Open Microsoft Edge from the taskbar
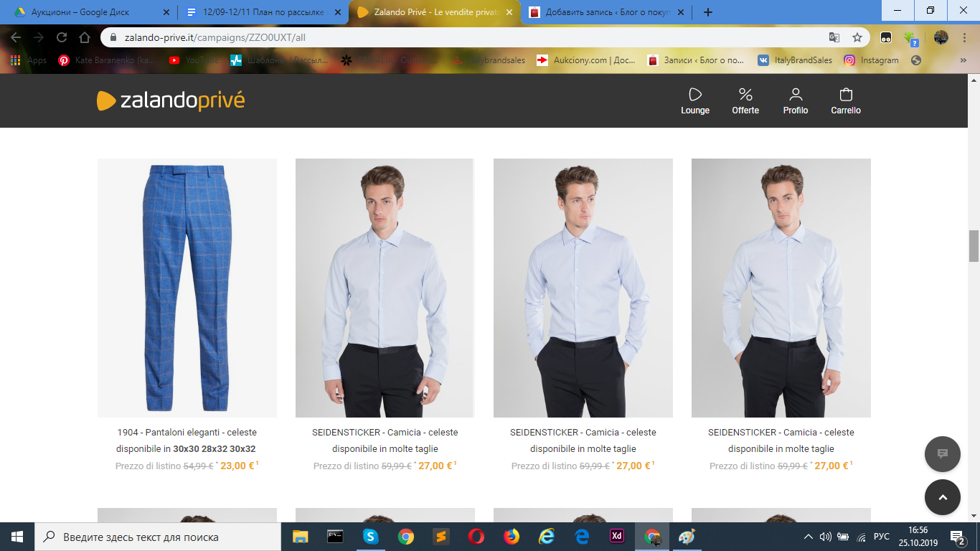 581,537
